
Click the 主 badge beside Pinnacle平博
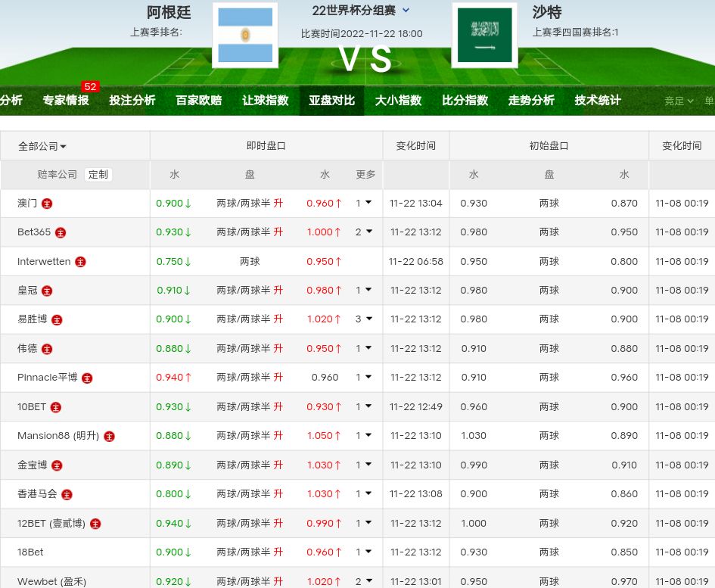click(87, 378)
